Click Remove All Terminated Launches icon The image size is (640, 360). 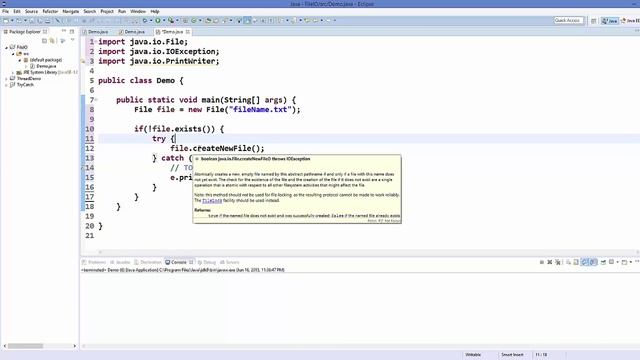point(558,262)
